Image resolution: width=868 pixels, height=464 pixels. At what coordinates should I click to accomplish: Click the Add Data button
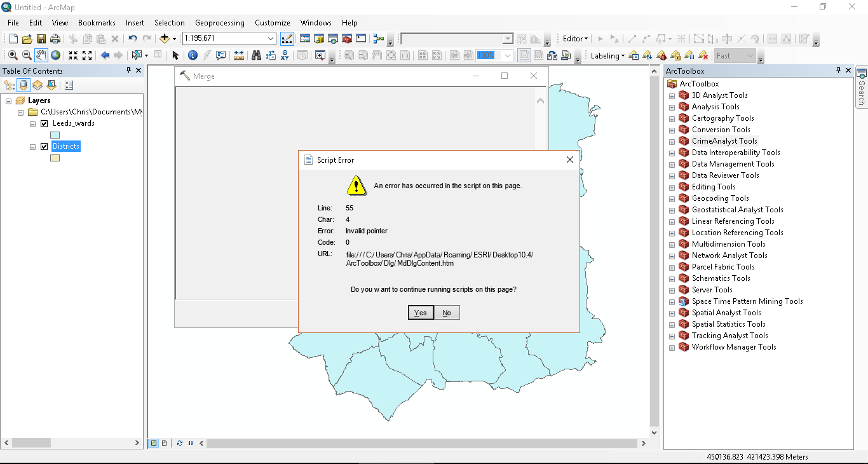(165, 39)
